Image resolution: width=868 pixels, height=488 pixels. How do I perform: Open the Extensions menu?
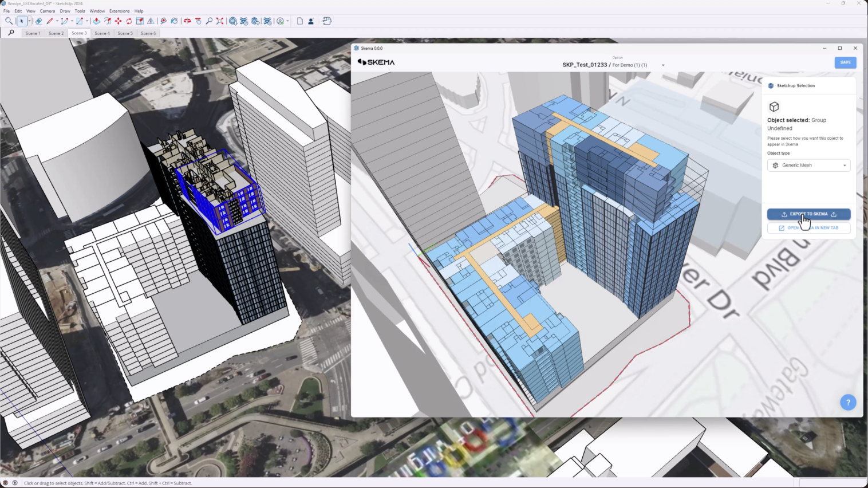(119, 11)
